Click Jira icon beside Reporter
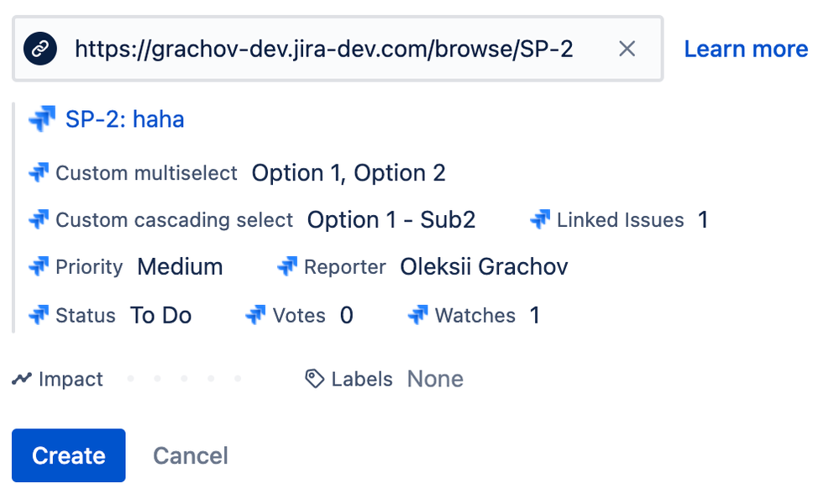 [x=287, y=267]
